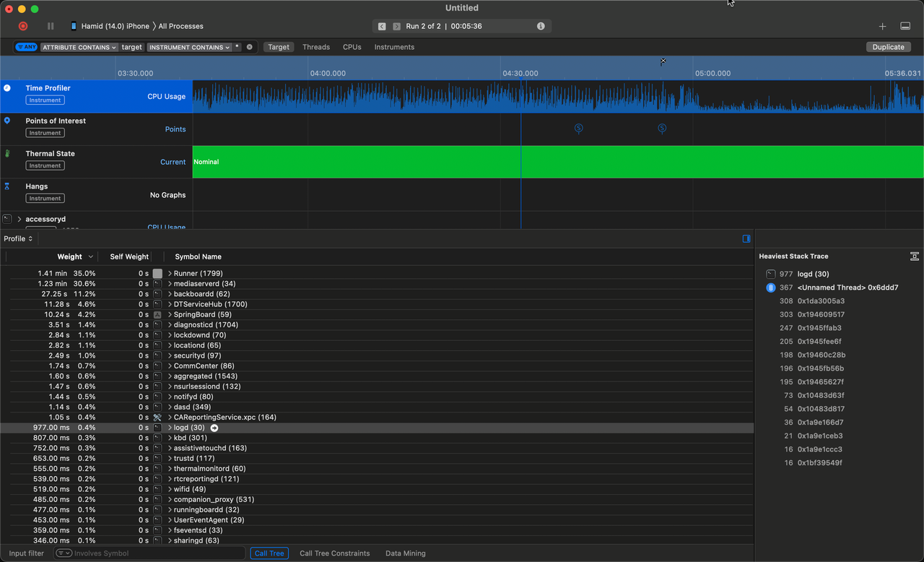Open Call Tree Constraints options

(x=335, y=553)
